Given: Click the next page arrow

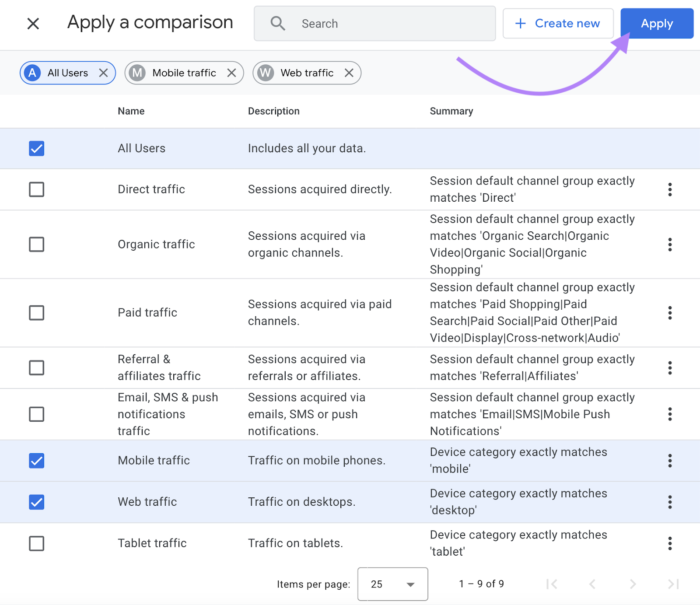Looking at the screenshot, I should (x=633, y=584).
